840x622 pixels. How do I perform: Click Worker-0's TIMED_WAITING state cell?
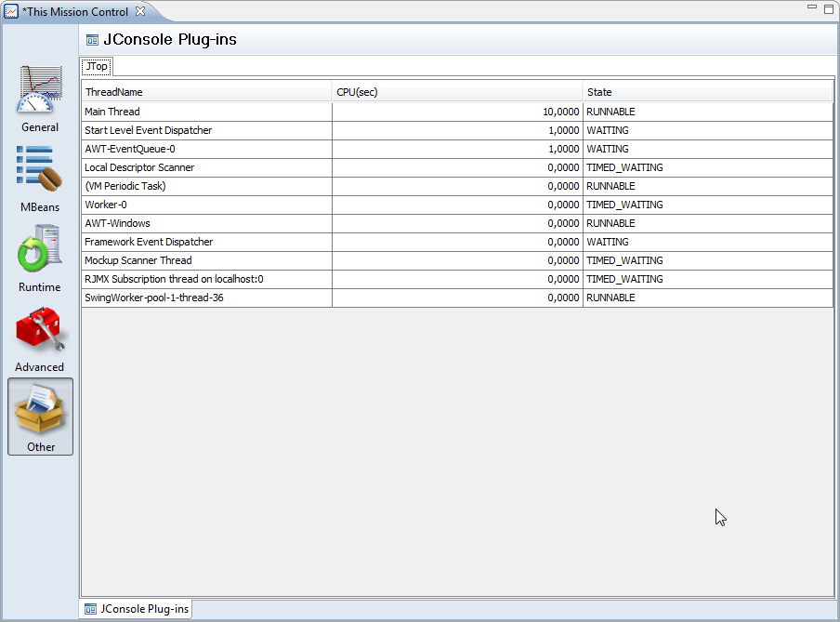[708, 205]
